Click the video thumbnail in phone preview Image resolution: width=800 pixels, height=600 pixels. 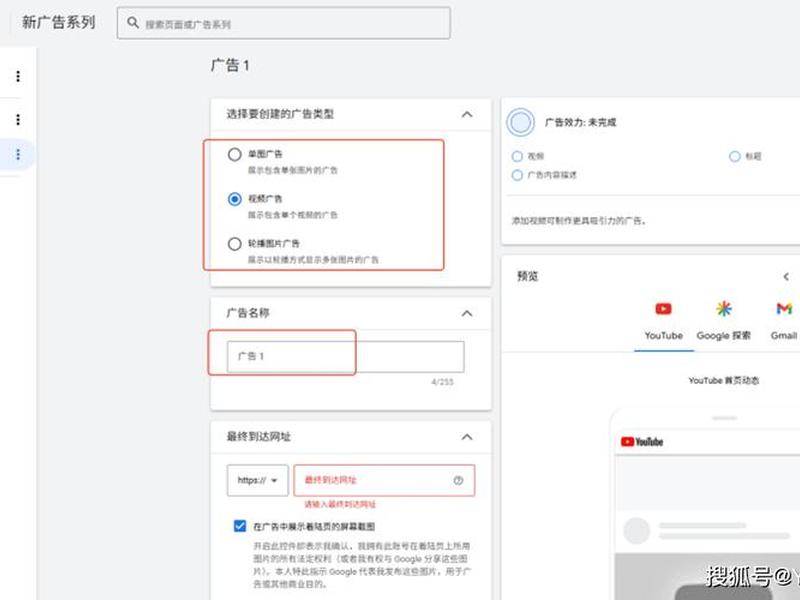point(707,577)
